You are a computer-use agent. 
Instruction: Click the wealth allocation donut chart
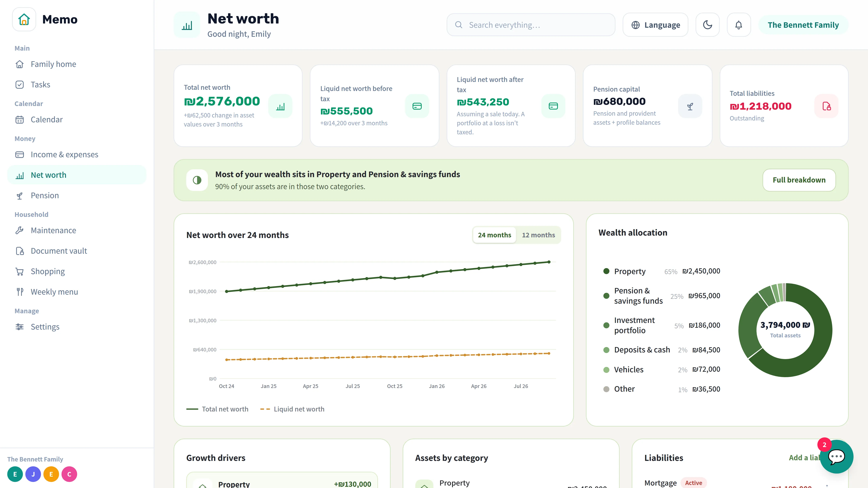tap(785, 330)
